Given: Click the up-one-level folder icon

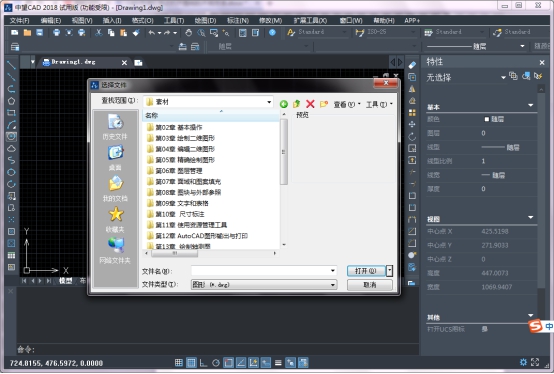Looking at the screenshot, I should click(x=296, y=104).
